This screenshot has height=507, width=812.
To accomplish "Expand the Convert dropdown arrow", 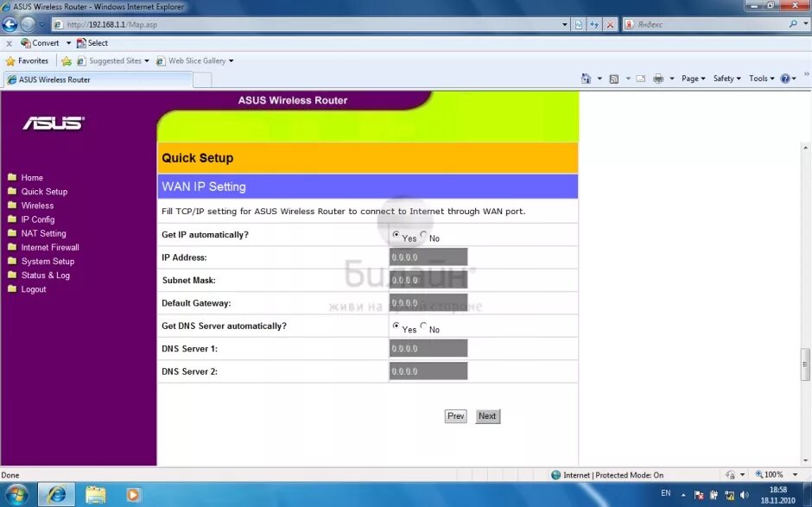I will [x=68, y=43].
